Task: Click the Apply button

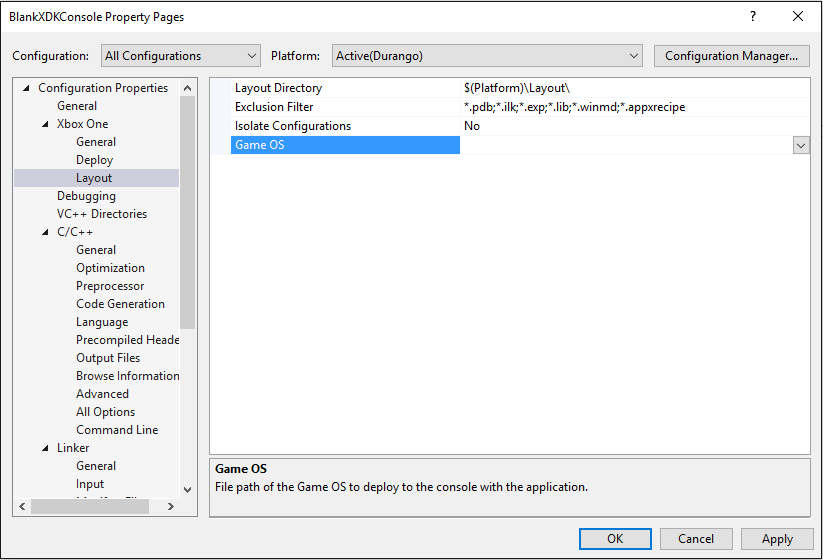Action: pyautogui.click(x=777, y=539)
